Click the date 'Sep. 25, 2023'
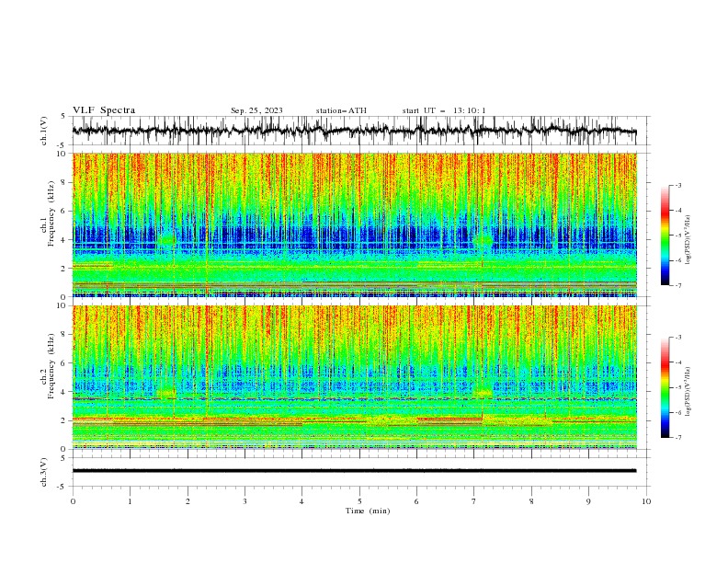This screenshot has width=728, height=563. (256, 110)
